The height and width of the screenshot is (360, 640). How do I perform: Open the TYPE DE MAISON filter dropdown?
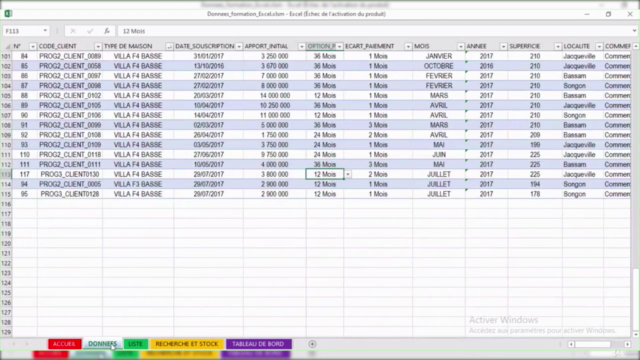169,47
